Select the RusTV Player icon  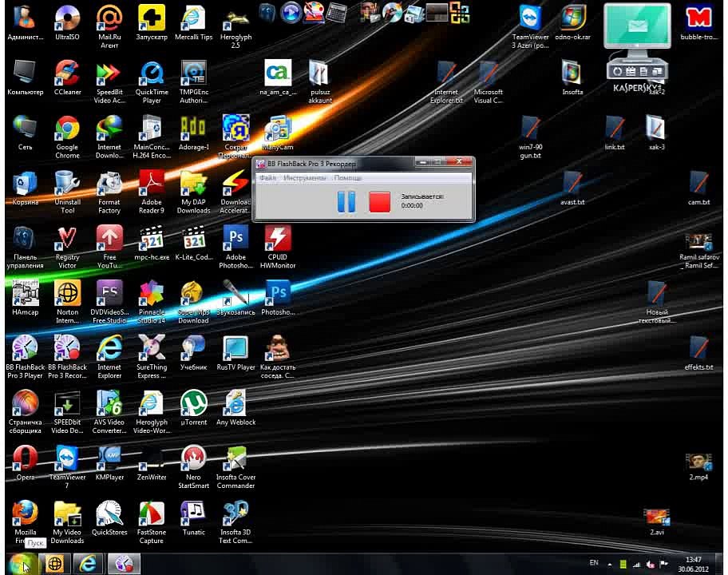(235, 353)
